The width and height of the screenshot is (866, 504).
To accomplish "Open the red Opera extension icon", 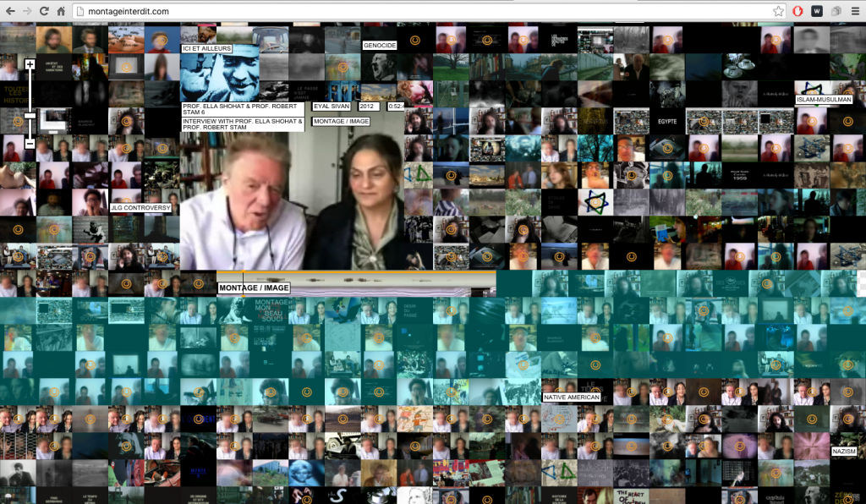I will (x=798, y=12).
